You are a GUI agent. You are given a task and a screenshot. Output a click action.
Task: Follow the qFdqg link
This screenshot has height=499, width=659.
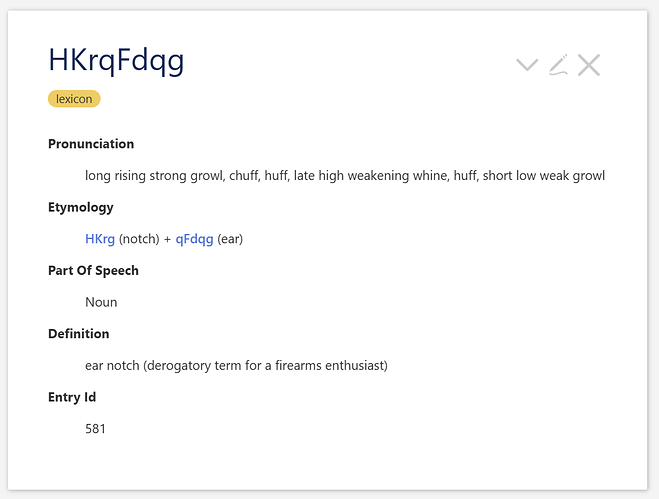coord(194,239)
